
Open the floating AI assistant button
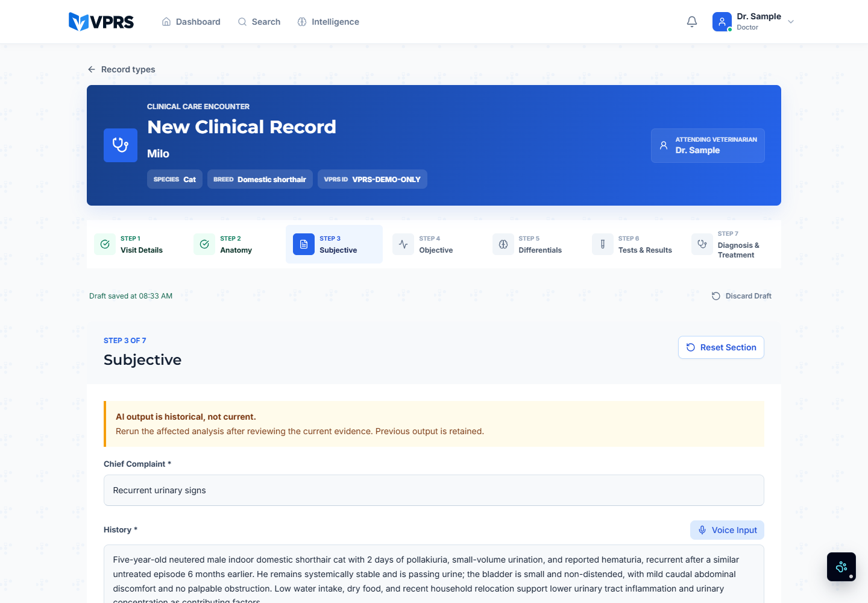pos(841,567)
